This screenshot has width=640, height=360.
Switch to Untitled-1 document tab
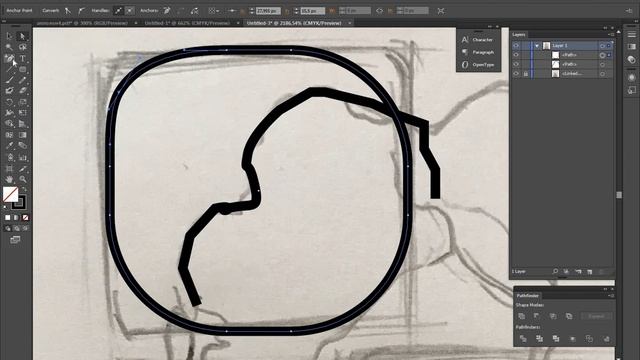(188, 23)
